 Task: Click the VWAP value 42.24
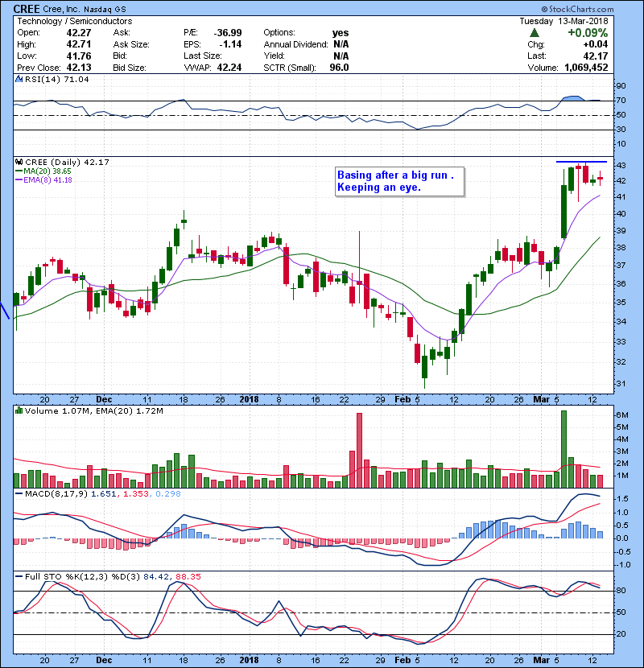[x=229, y=68]
